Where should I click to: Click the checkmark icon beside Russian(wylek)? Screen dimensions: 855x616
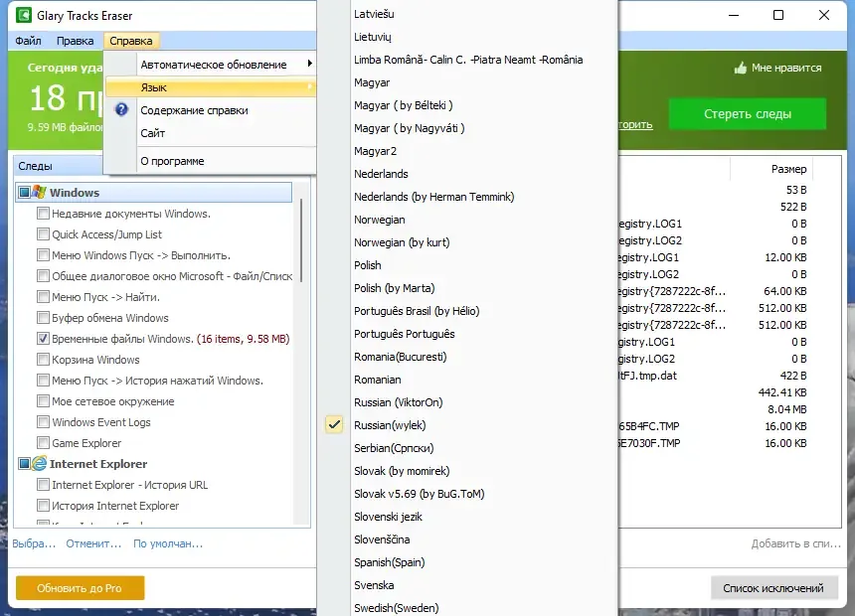tap(334, 424)
